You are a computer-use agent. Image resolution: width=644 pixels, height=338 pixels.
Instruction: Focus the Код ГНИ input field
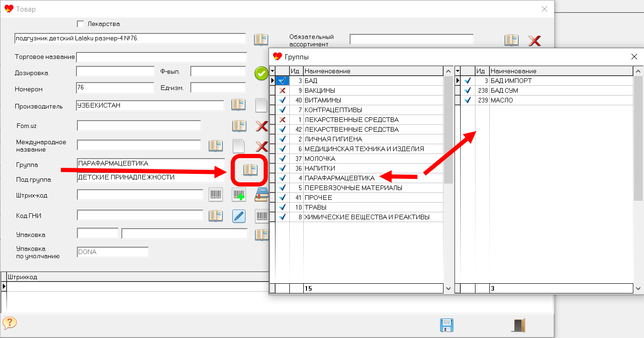pyautogui.click(x=140, y=215)
